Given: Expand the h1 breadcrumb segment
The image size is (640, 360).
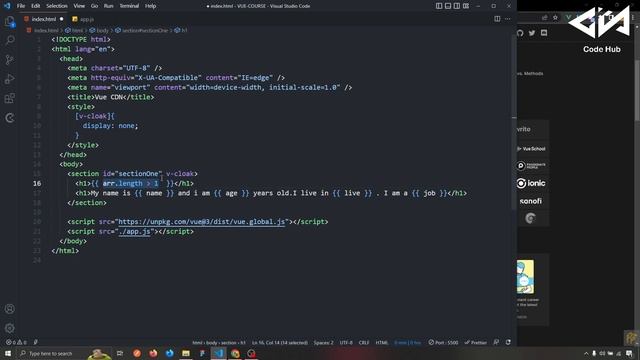Looking at the screenshot, I should pos(181,30).
